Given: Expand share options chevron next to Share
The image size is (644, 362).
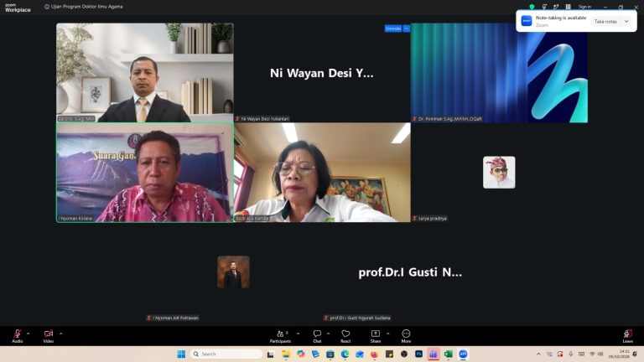Looking at the screenshot, I should (387, 334).
